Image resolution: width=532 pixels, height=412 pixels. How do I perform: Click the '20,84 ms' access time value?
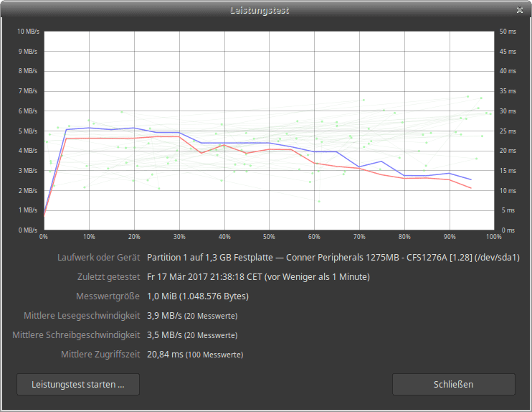(165, 355)
